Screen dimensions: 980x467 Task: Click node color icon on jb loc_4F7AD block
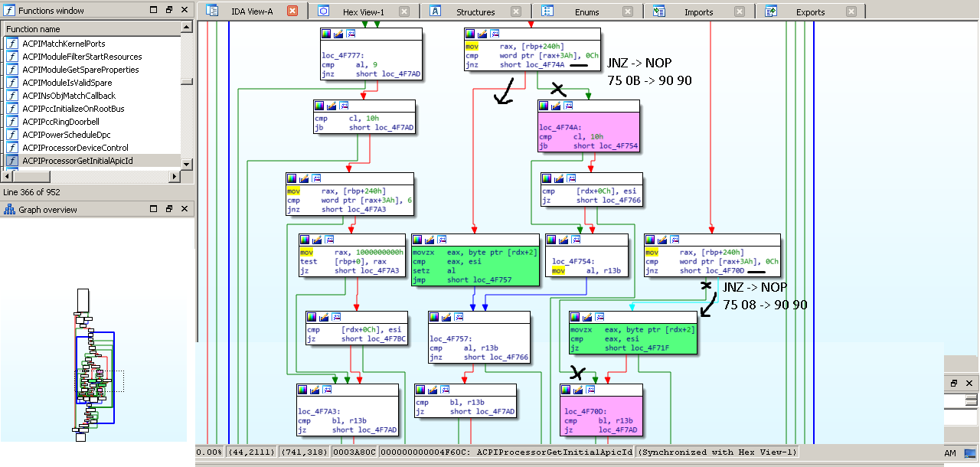[x=319, y=106]
